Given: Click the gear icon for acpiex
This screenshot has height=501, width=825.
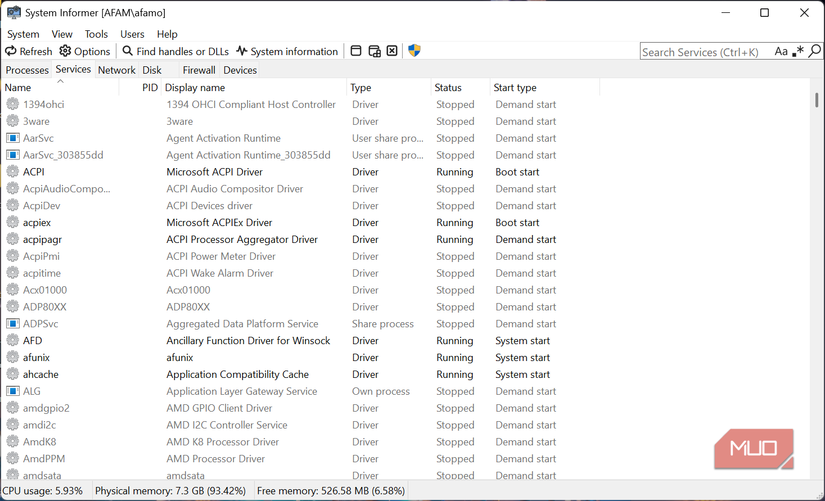Looking at the screenshot, I should pyautogui.click(x=13, y=222).
